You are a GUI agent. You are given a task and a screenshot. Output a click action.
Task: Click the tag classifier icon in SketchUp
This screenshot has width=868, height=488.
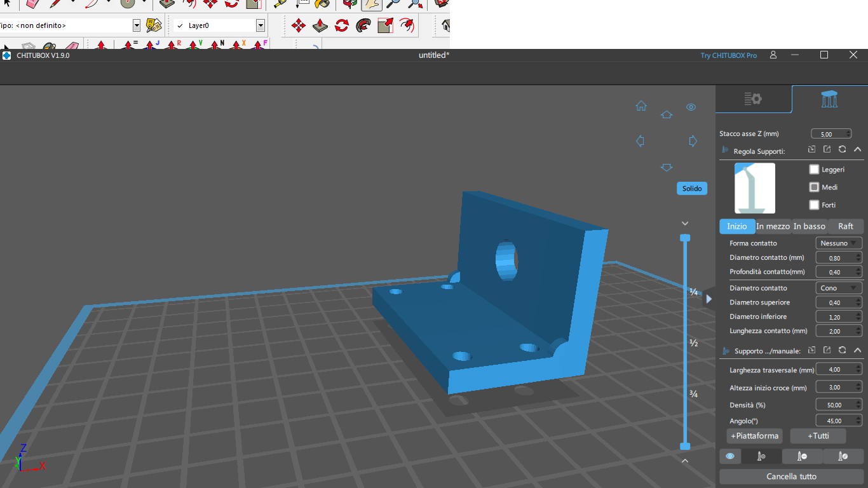[154, 25]
